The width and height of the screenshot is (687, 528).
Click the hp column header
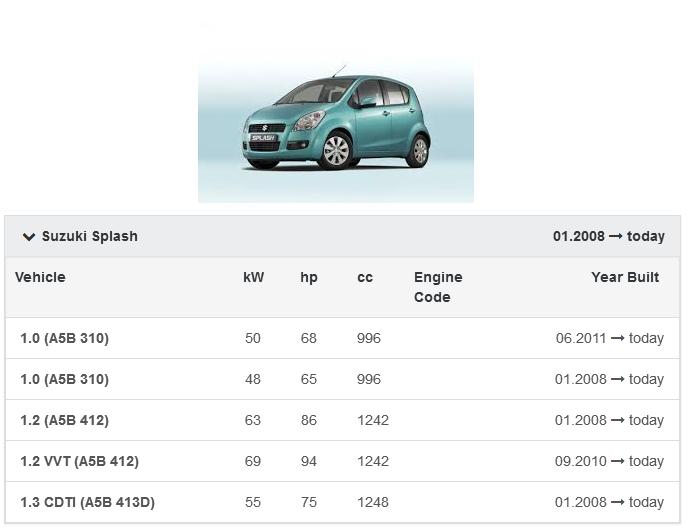pos(309,278)
